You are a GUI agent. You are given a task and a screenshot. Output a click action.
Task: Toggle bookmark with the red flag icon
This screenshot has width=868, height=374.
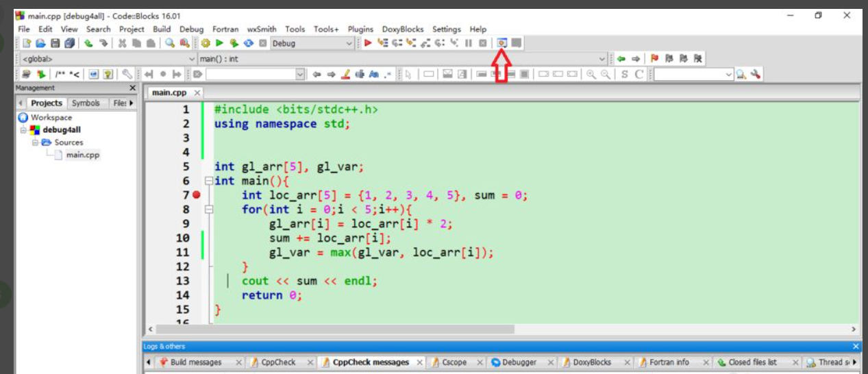click(654, 59)
